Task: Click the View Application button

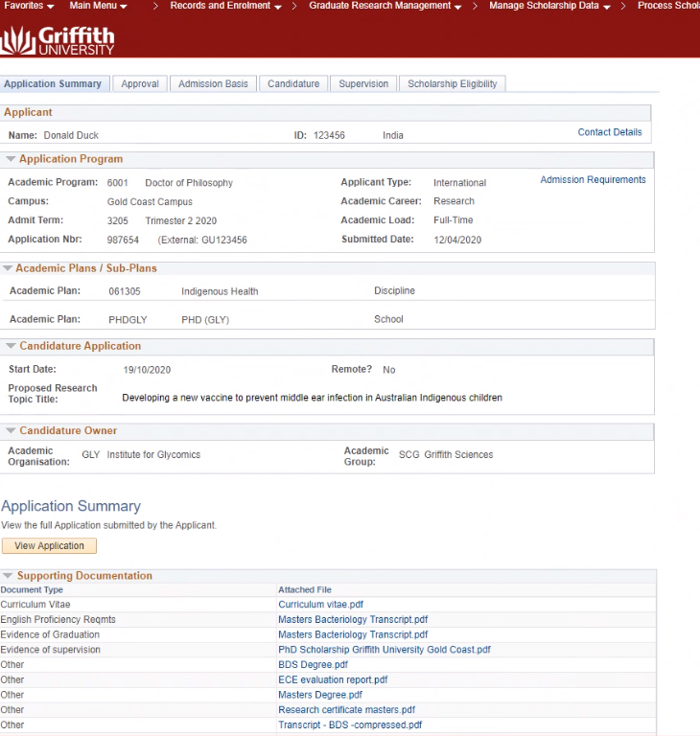Action: (x=49, y=546)
